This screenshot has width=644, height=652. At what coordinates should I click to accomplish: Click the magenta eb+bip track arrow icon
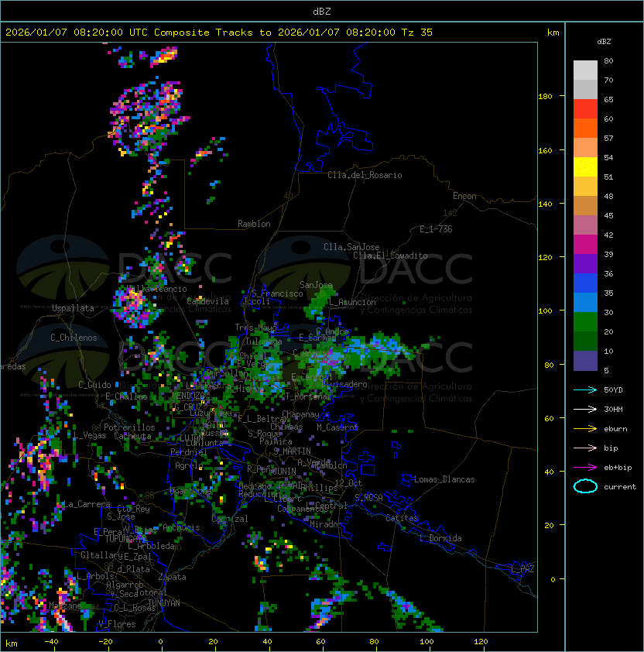[x=585, y=468]
